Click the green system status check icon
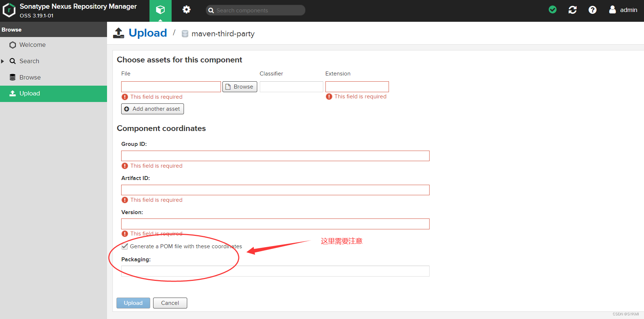This screenshot has width=644, height=319. (x=553, y=10)
